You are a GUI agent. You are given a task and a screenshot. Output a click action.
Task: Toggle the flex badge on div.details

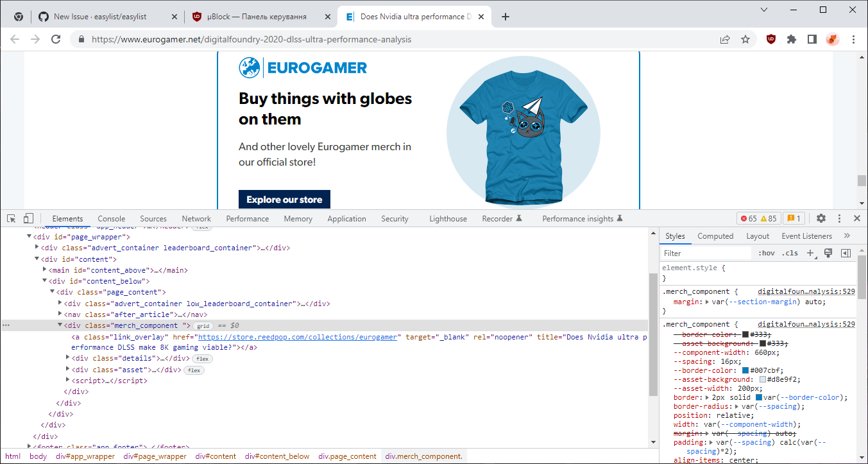click(201, 358)
